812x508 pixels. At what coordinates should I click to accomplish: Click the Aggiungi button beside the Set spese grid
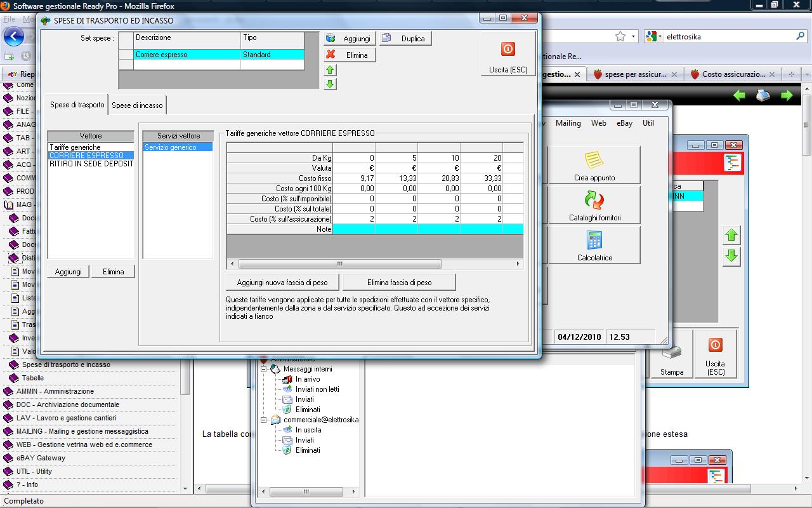click(x=350, y=38)
